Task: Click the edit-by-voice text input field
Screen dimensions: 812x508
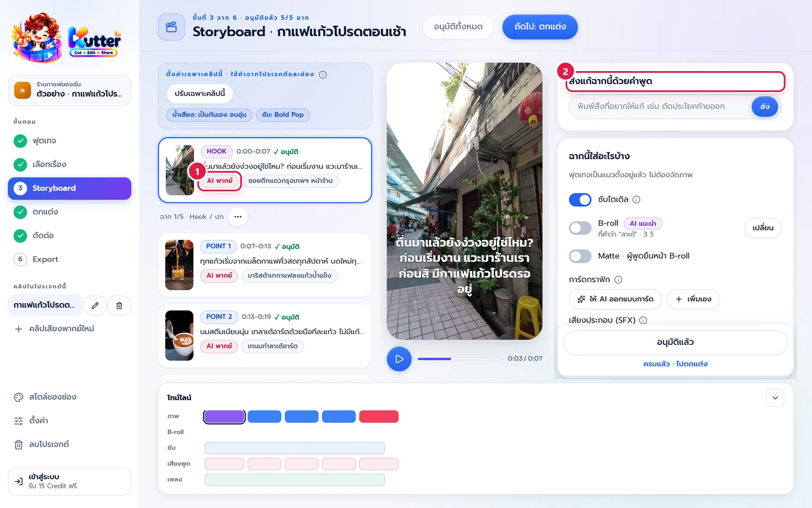Action: (660, 107)
